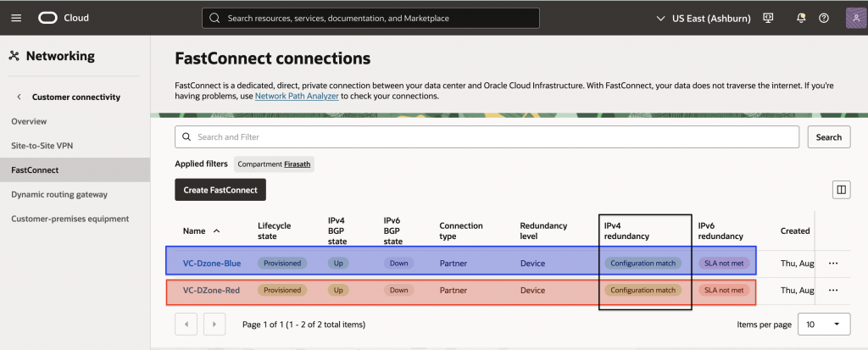Go to next page of results
868x350 pixels.
(x=214, y=324)
